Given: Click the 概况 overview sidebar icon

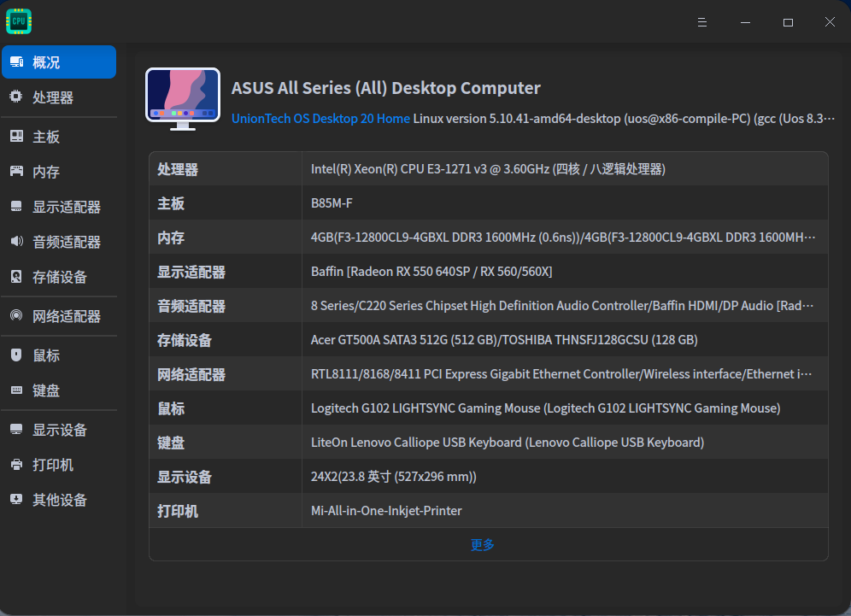Looking at the screenshot, I should pos(17,62).
